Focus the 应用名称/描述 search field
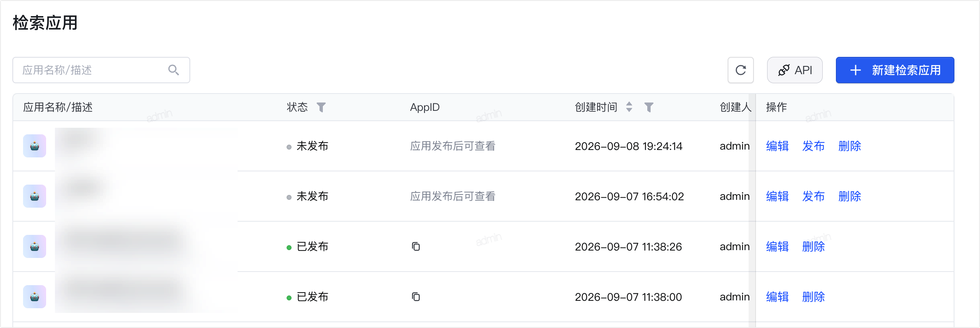 (x=101, y=70)
